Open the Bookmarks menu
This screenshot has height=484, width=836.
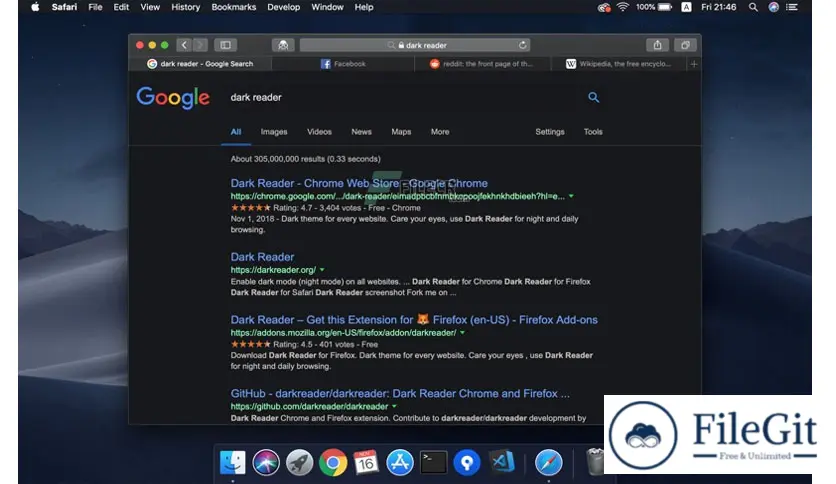pos(234,7)
